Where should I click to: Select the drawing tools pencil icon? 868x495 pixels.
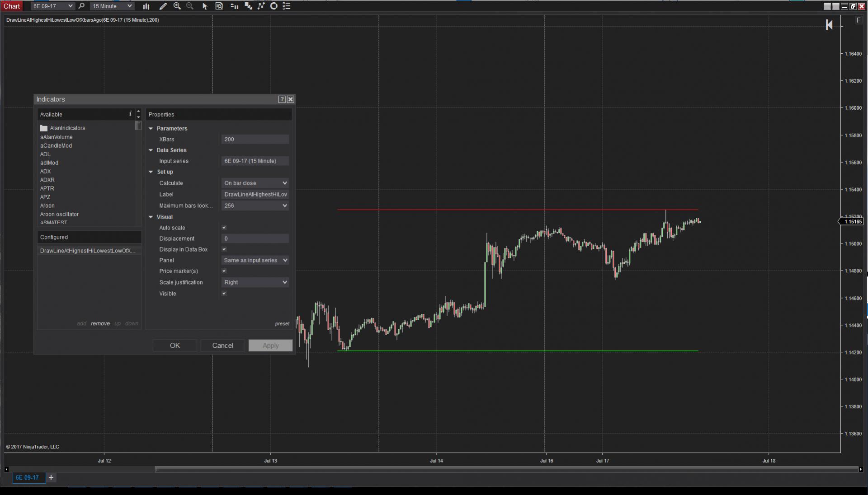click(x=163, y=6)
